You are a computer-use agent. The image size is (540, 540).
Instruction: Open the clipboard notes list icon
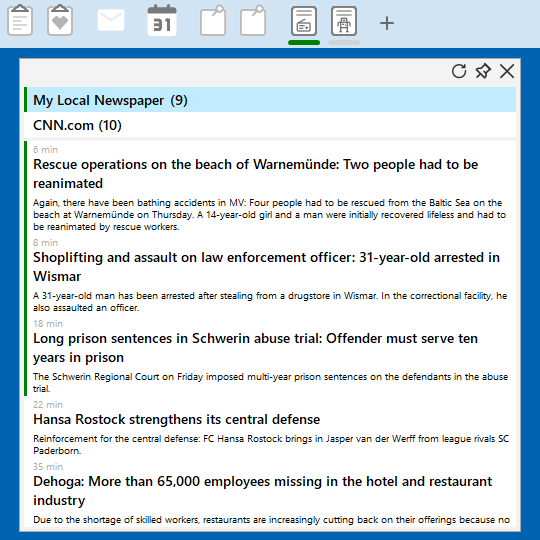coord(20,21)
